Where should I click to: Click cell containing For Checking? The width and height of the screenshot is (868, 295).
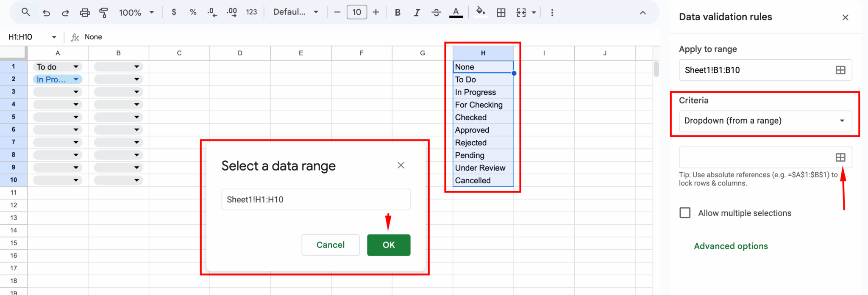click(483, 105)
